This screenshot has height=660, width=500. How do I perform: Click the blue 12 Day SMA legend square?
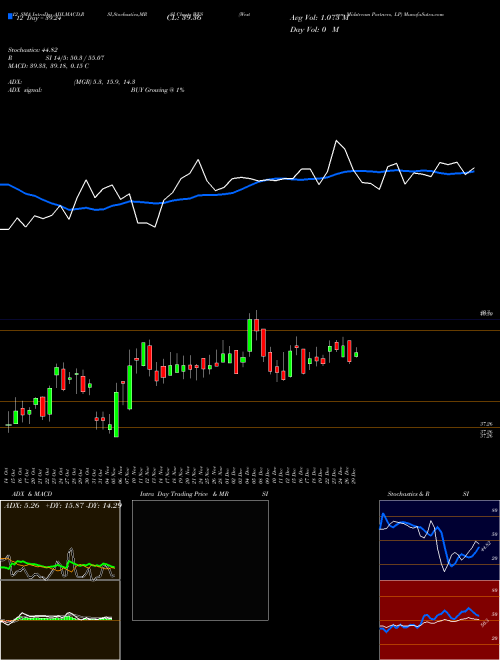click(10, 17)
